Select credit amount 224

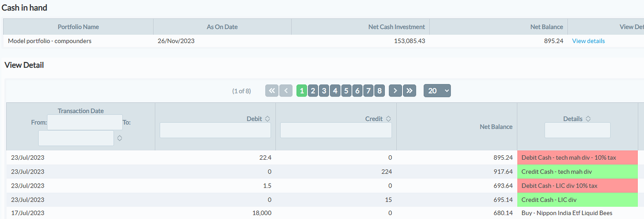[387, 172]
